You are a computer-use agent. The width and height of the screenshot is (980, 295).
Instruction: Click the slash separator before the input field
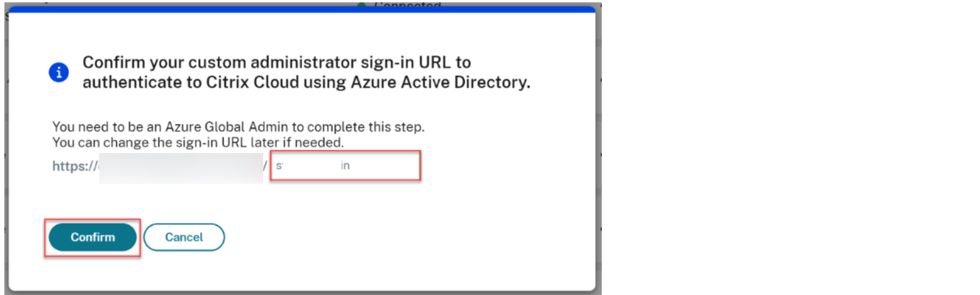265,166
